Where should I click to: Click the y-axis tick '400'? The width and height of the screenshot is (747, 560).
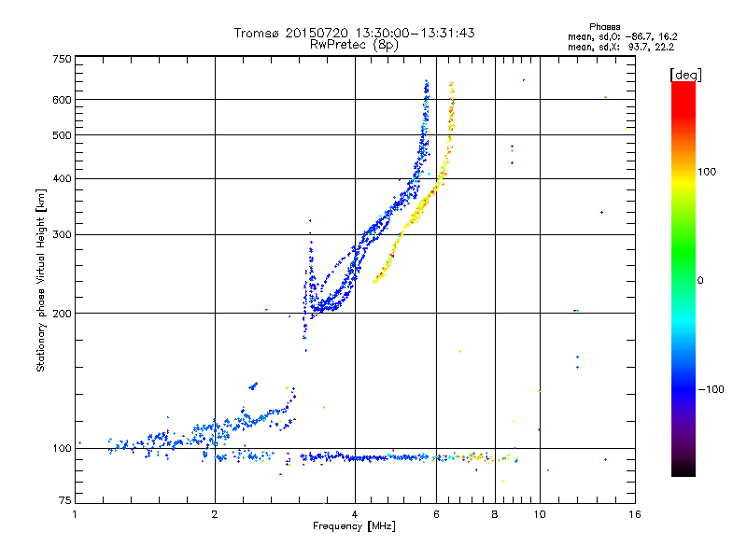coord(62,178)
